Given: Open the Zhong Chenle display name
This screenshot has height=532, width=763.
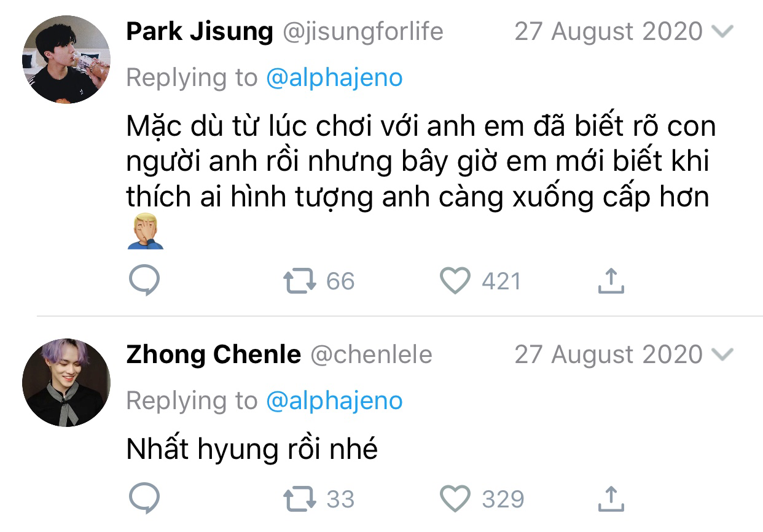Looking at the screenshot, I should pyautogui.click(x=213, y=354).
